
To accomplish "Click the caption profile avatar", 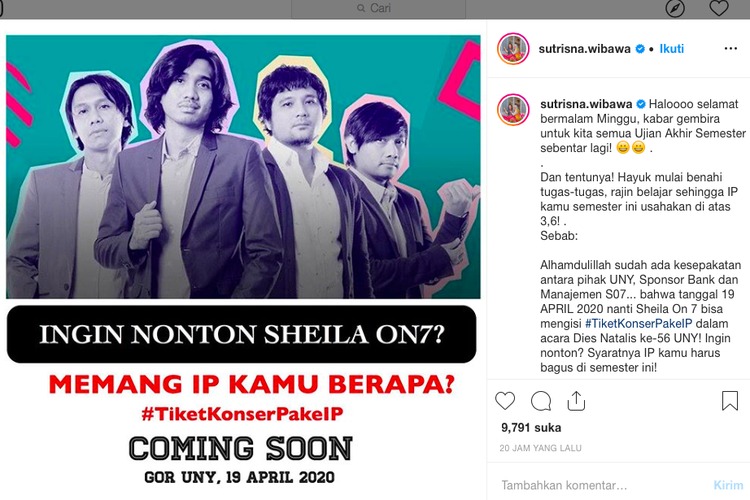I will 513,110.
